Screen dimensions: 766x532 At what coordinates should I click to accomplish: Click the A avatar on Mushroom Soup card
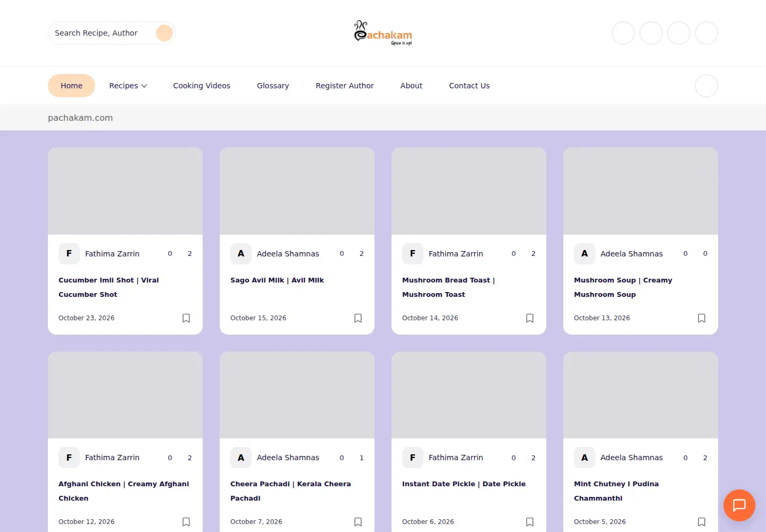point(585,254)
